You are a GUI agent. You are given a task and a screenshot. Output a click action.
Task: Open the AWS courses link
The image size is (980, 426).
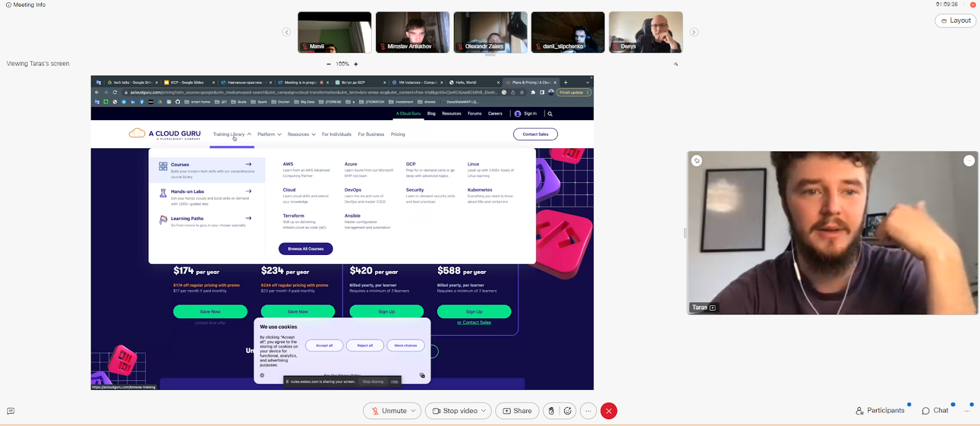[288, 164]
